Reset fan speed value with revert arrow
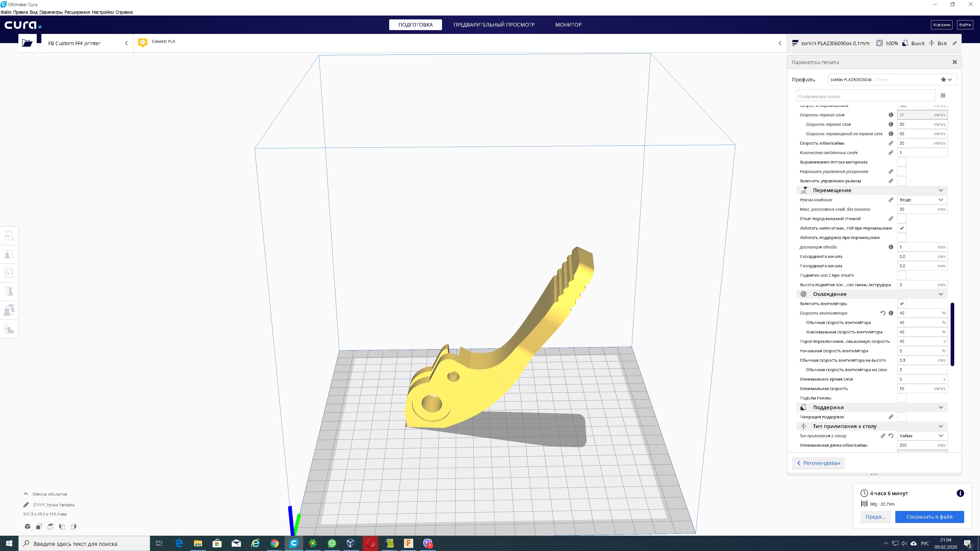 tap(883, 313)
